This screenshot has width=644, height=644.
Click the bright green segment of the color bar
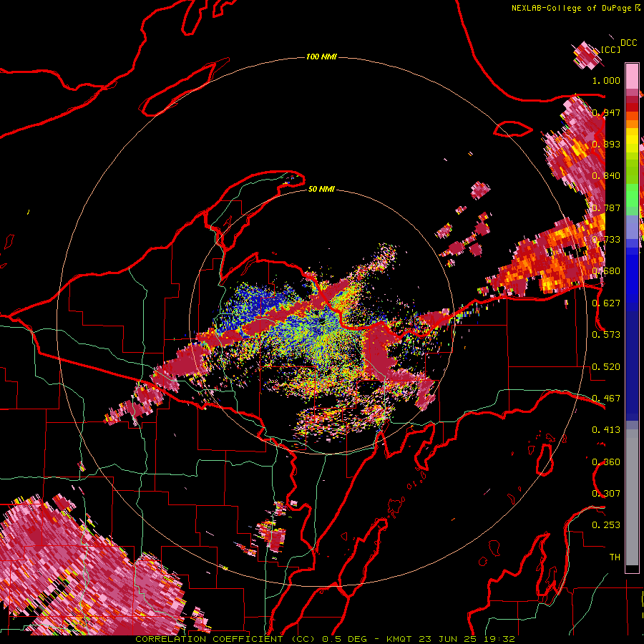coord(632,196)
